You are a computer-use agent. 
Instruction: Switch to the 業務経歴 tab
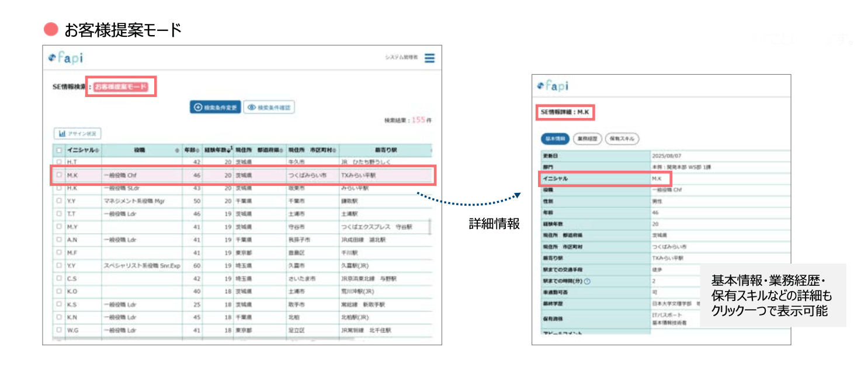tap(587, 139)
